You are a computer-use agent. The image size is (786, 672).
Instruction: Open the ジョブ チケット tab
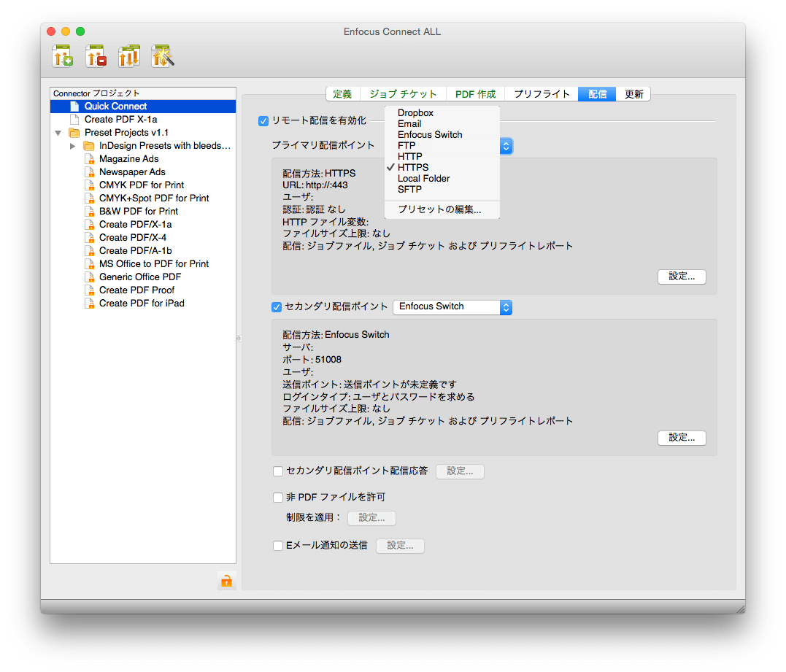[x=403, y=94]
